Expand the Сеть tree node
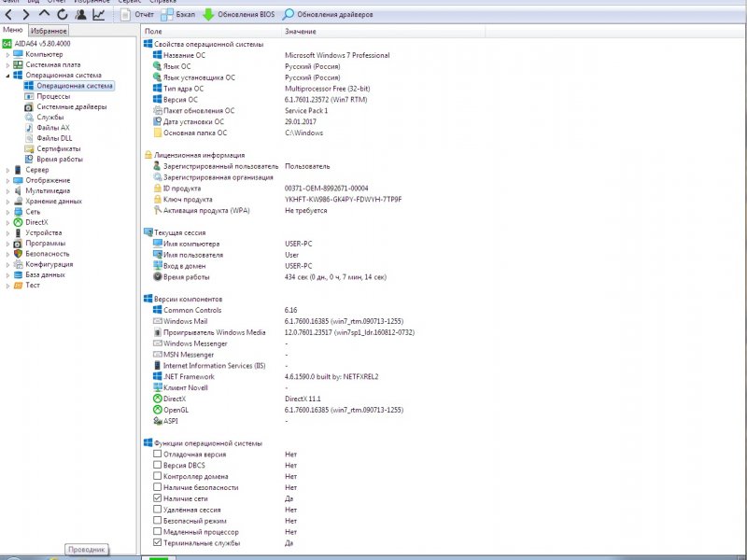 (x=7, y=213)
